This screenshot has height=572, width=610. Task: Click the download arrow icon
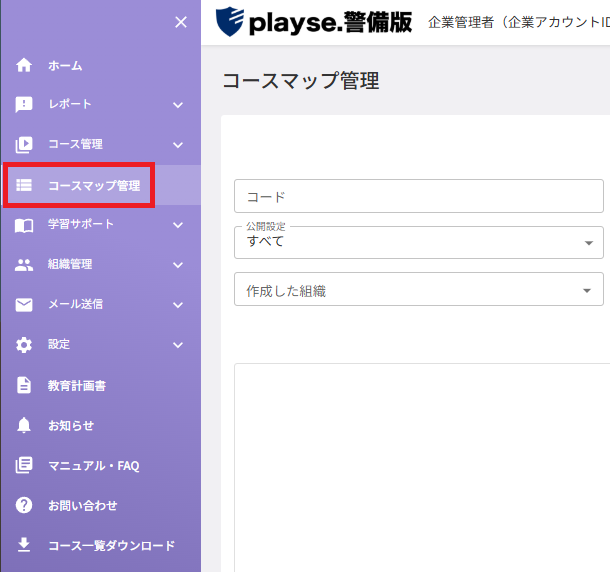24,545
